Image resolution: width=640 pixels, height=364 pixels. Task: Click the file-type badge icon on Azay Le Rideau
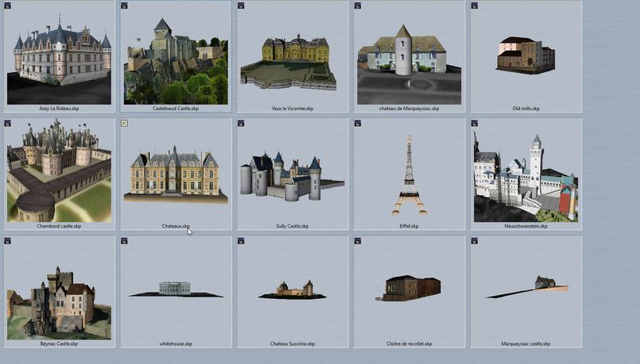pos(7,6)
